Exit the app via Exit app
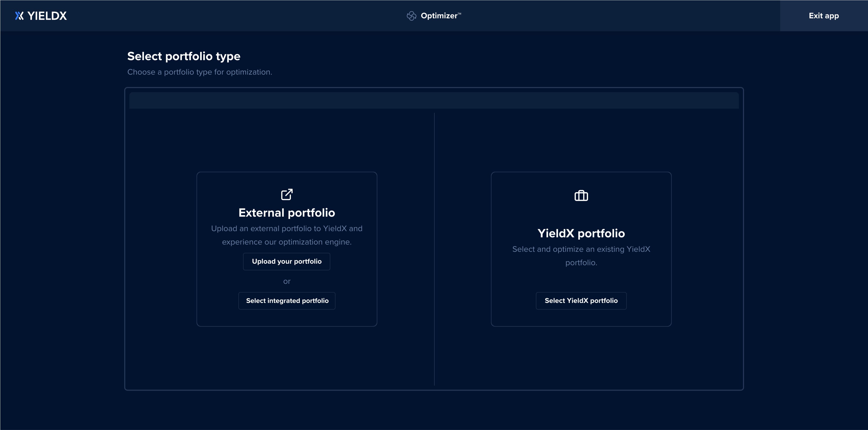Viewport: 868px width, 430px height. point(824,16)
